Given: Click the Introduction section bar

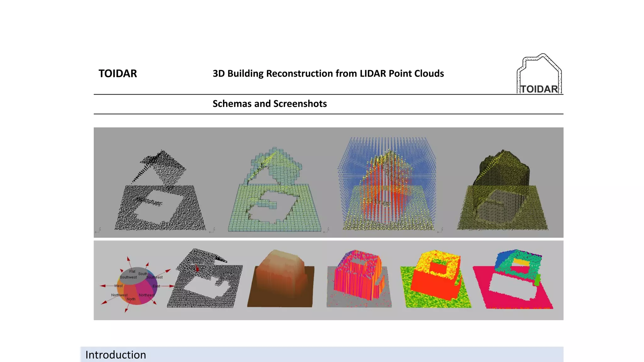Looking at the screenshot, I should [x=322, y=354].
